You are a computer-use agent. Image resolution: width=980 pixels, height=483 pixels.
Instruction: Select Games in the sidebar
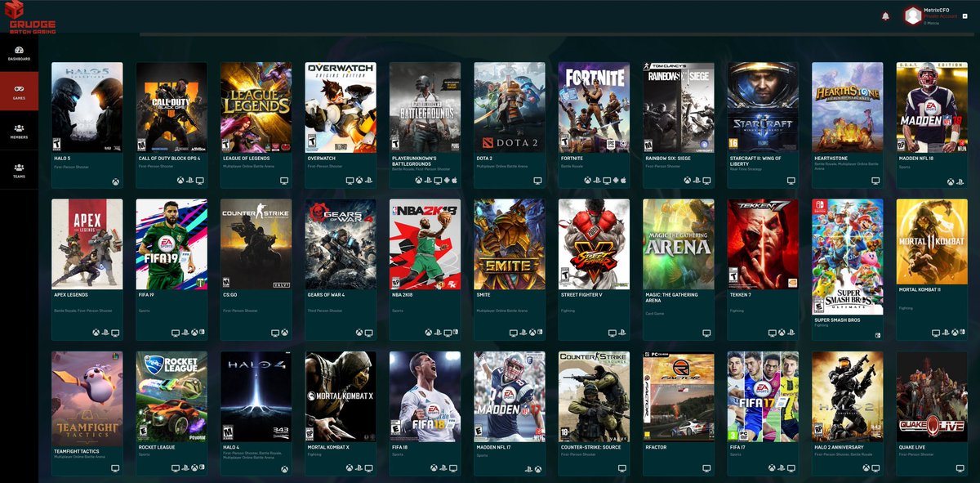(19, 92)
